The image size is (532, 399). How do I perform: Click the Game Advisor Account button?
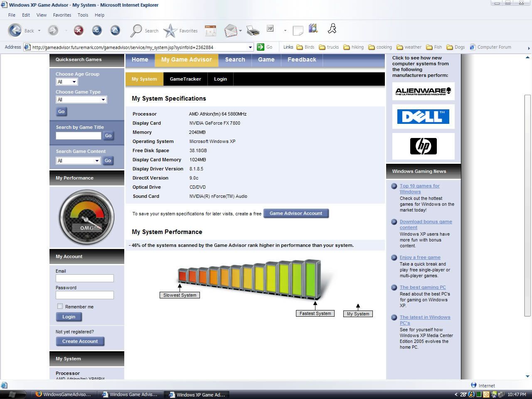tap(296, 213)
